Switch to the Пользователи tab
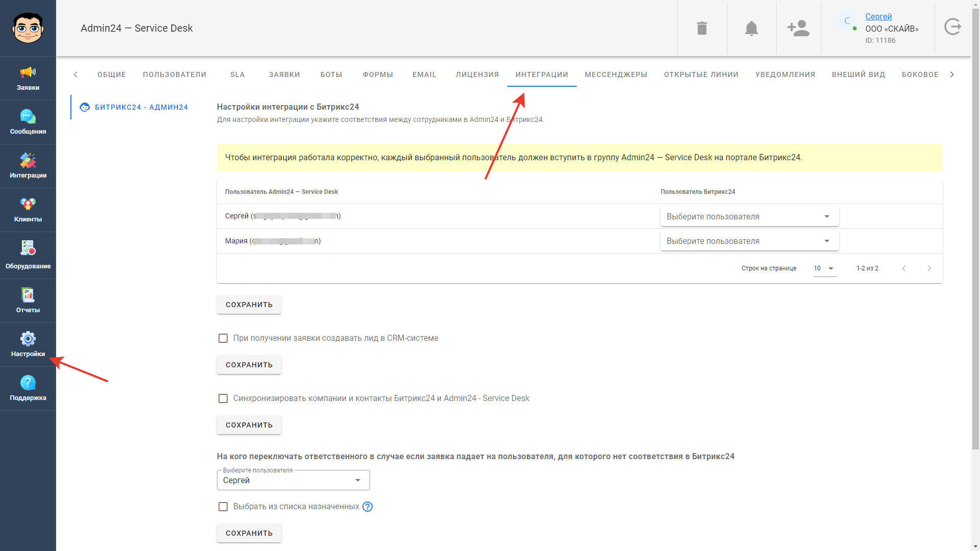 (x=175, y=74)
